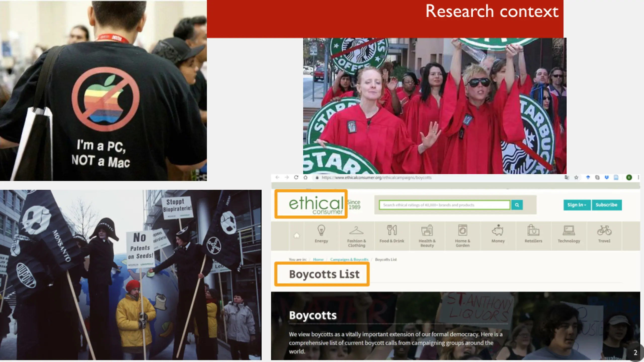Submit search with the magnifier button

tap(517, 205)
